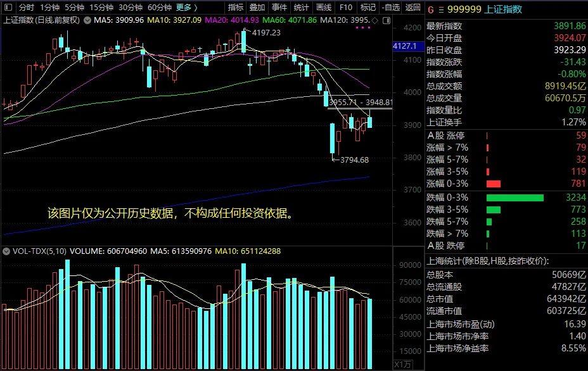
Task: Click the 总成交量 60670.5万 value
Action: (565, 98)
